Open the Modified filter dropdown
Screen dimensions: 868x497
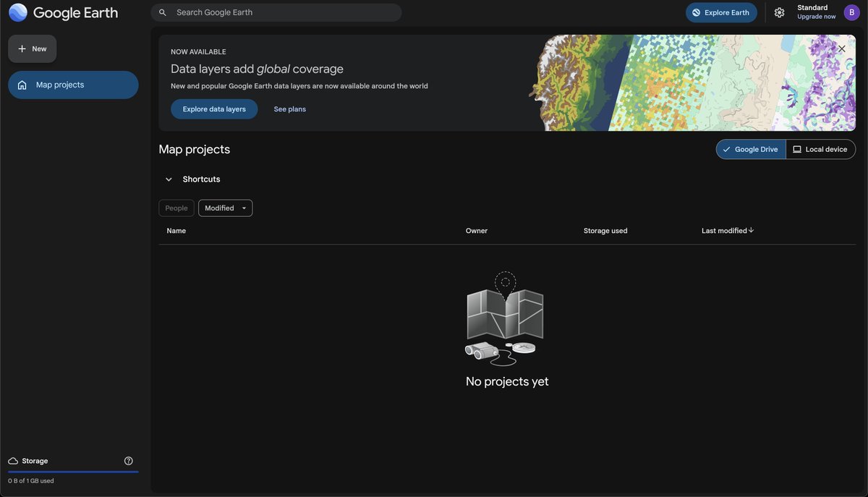click(226, 208)
